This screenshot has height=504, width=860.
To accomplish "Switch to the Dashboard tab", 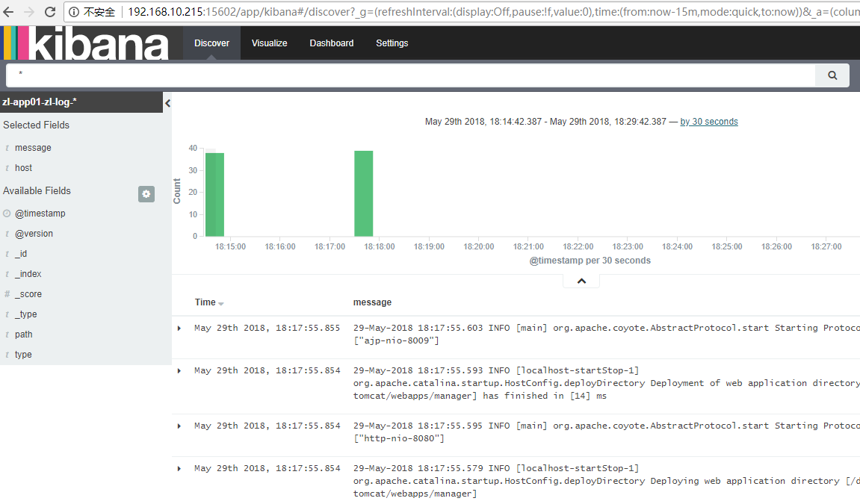I will coord(331,43).
